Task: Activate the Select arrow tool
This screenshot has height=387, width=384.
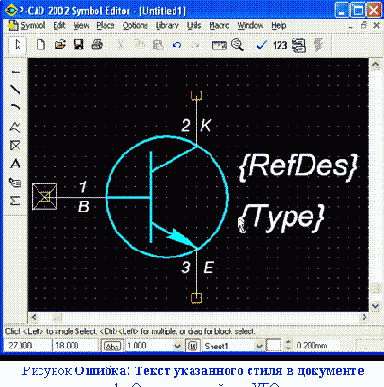Action: 17,45
